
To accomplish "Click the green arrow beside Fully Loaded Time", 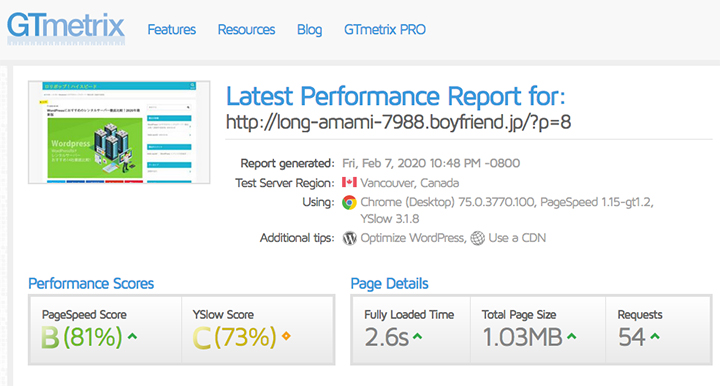I will pyautogui.click(x=417, y=336).
